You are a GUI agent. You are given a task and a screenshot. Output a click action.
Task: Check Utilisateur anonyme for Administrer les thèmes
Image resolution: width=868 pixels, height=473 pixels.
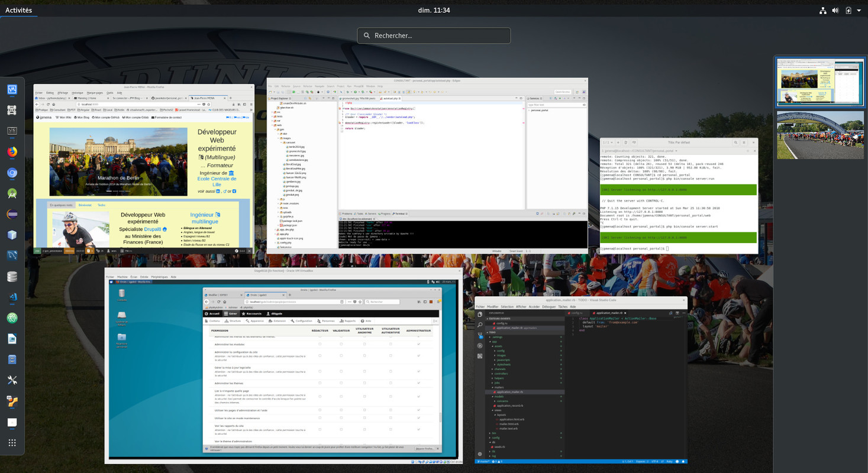(364, 383)
